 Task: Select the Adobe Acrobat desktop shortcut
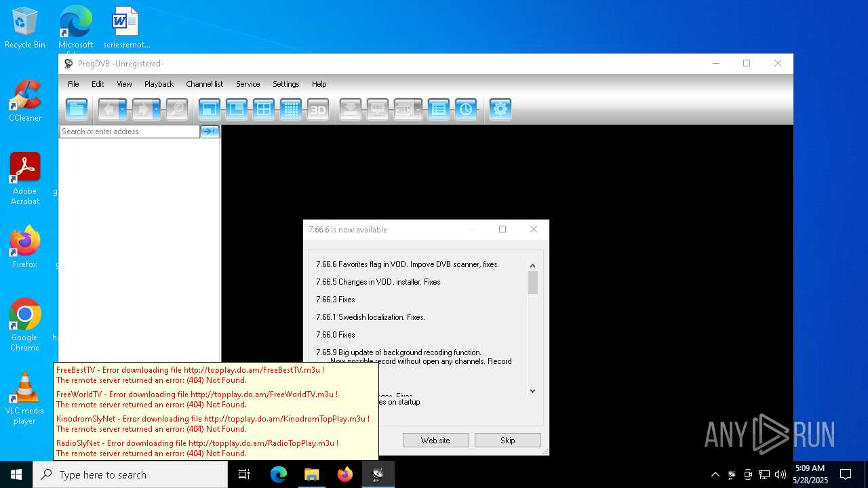click(25, 179)
